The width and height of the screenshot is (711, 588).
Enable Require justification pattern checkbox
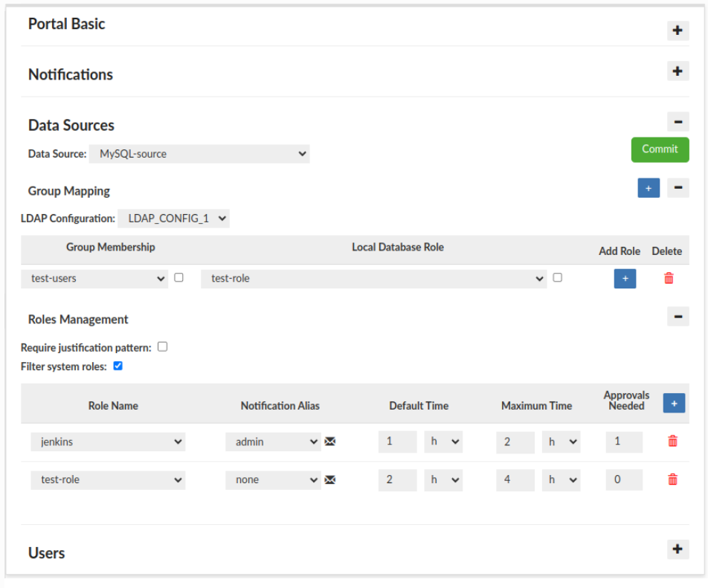163,346
